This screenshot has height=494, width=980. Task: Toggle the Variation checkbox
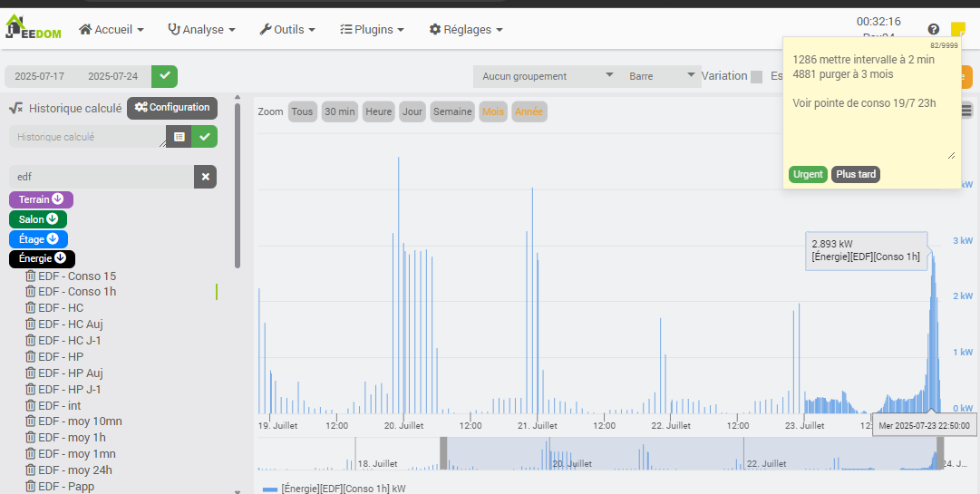point(756,77)
